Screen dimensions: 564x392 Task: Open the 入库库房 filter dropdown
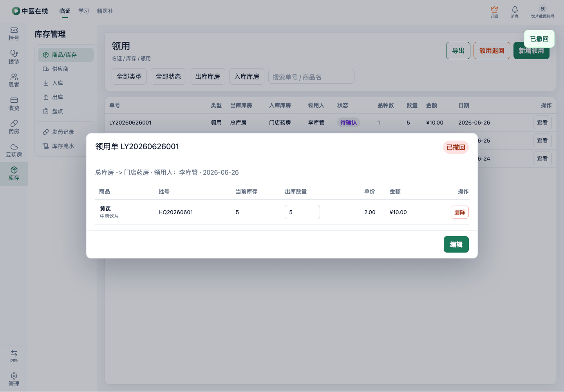(x=247, y=76)
